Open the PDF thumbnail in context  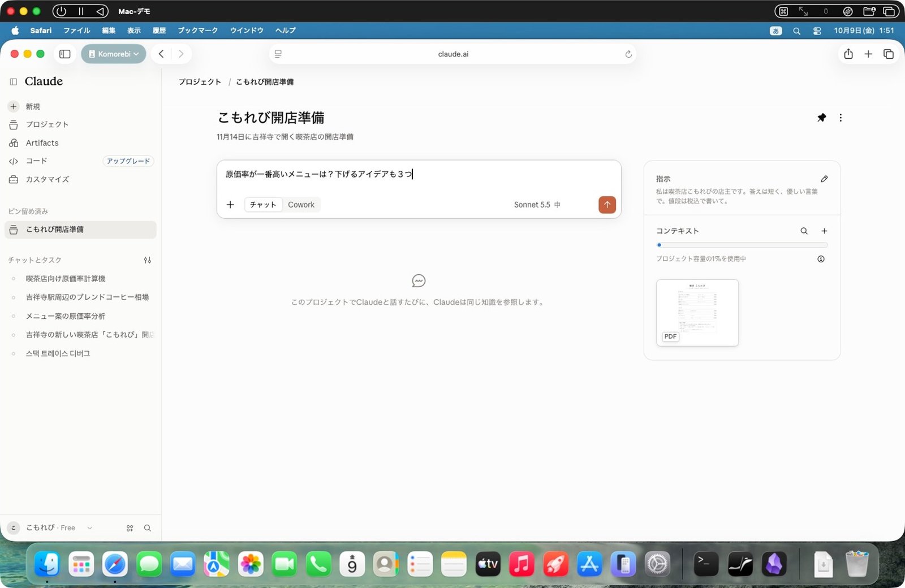tap(697, 313)
